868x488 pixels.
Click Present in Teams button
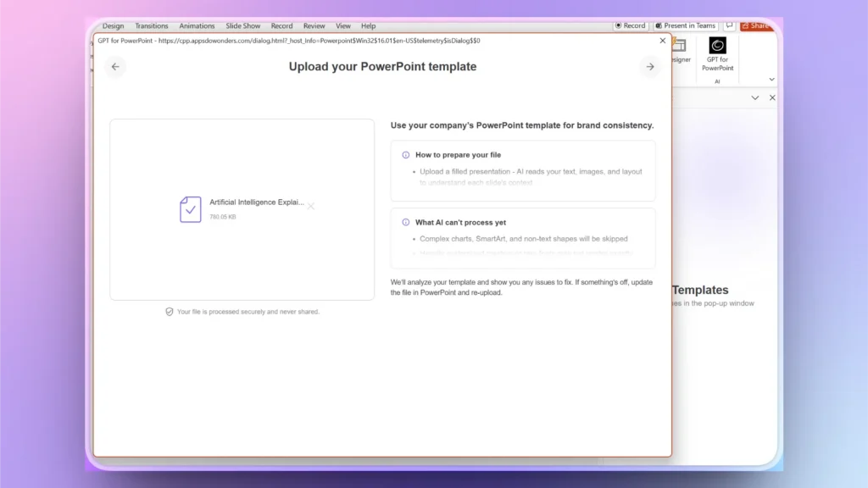pyautogui.click(x=685, y=25)
